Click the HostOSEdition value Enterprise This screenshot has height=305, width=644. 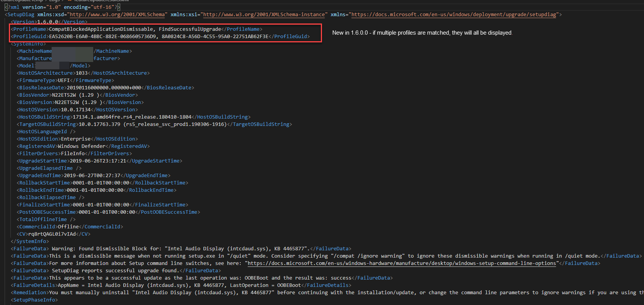(76, 139)
